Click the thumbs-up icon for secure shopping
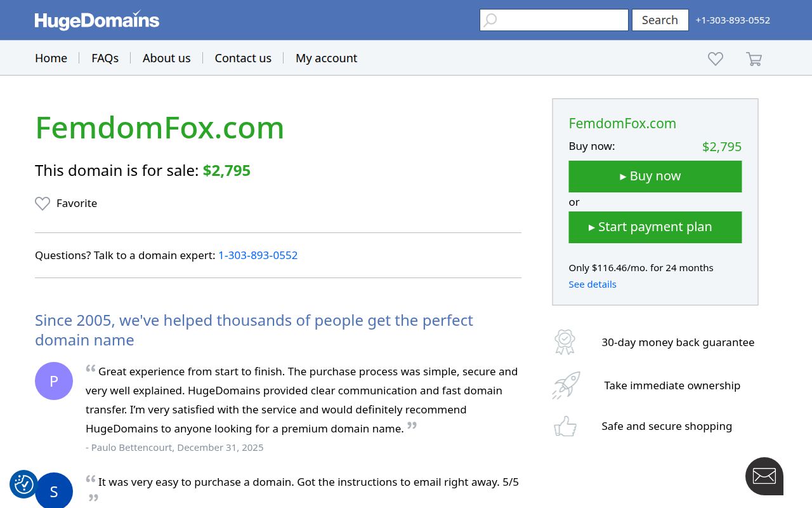Viewport: 812px width, 508px height. point(565,426)
